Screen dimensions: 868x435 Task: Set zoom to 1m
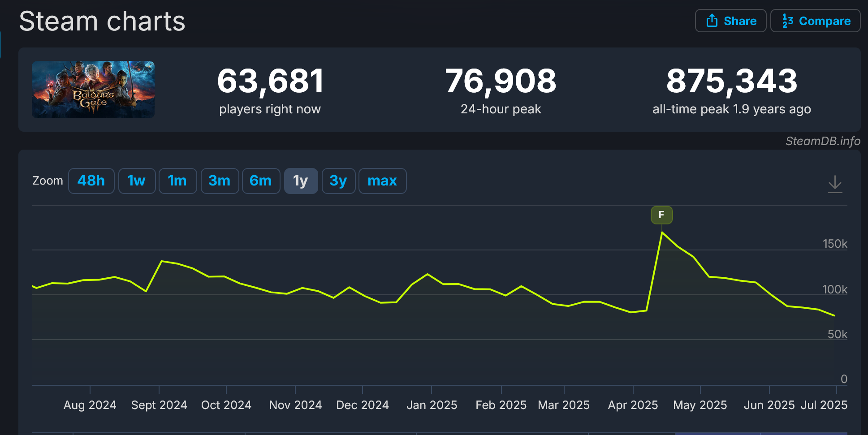pos(177,181)
